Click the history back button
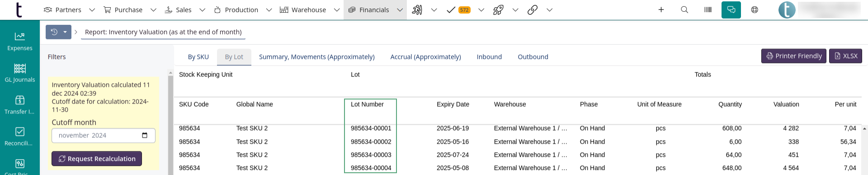The width and height of the screenshot is (868, 175). 54,32
